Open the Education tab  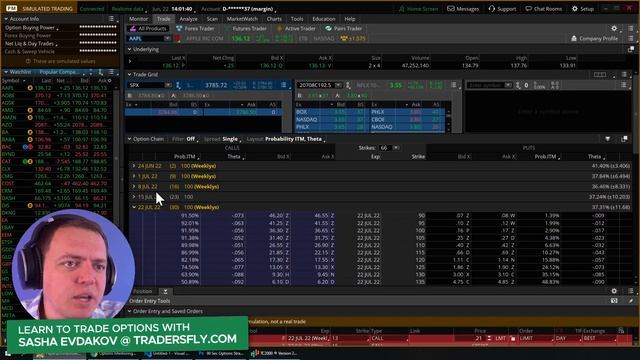coord(324,19)
